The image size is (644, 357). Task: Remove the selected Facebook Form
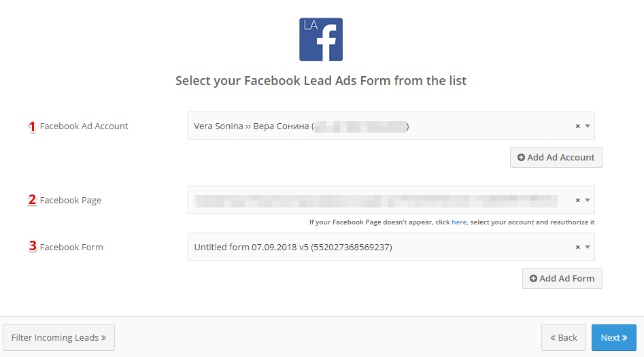(577, 247)
